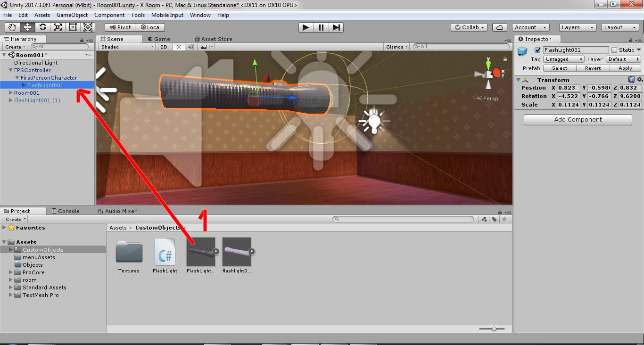Select the Hand tool
The height and width of the screenshot is (345, 644).
(12, 27)
